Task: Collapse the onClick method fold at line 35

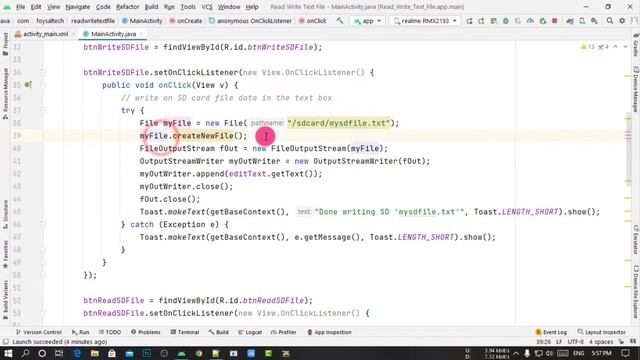Action: point(42,85)
